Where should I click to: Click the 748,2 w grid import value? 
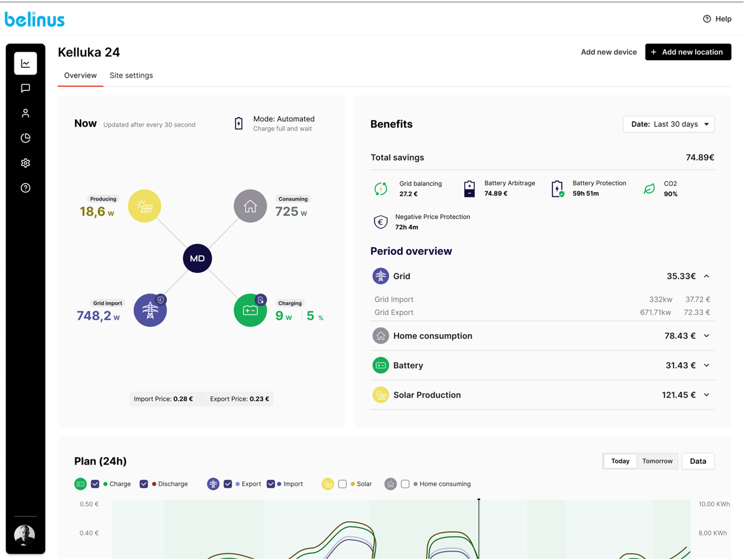click(x=99, y=316)
